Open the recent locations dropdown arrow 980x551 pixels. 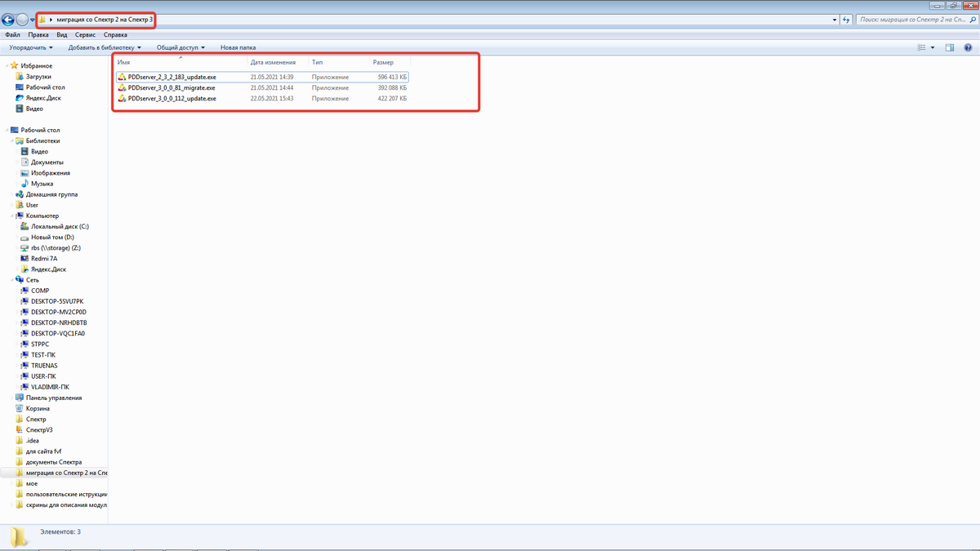(x=33, y=20)
